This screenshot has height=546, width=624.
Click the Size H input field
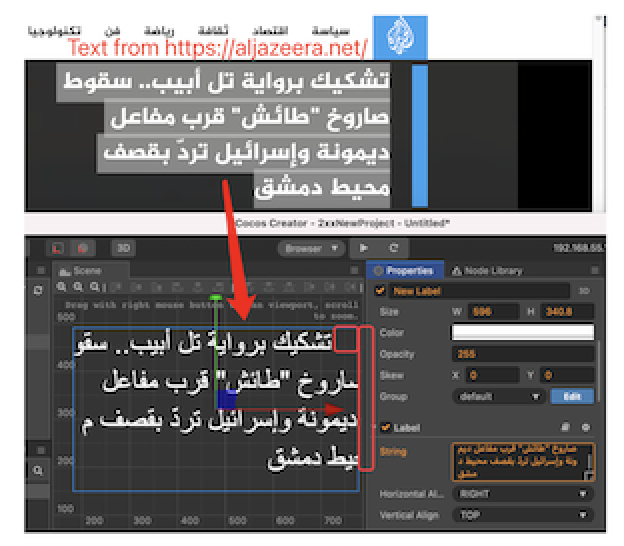(567, 312)
